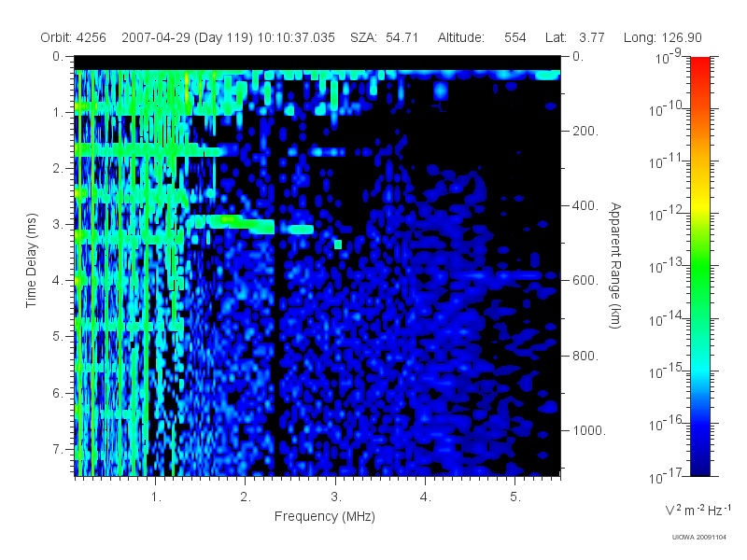Click the 10^-17 colorbar tick label
747x560 pixels.
666,476
